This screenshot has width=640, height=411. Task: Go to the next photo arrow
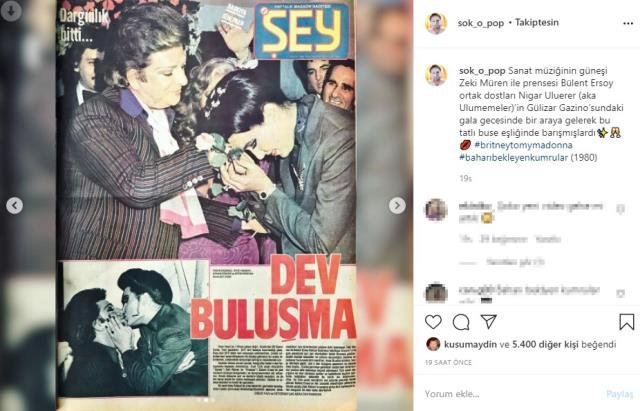click(x=397, y=206)
